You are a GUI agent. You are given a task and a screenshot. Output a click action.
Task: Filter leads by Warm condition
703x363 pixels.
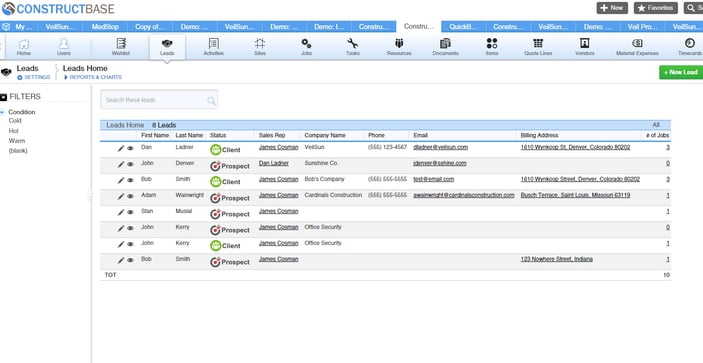17,141
